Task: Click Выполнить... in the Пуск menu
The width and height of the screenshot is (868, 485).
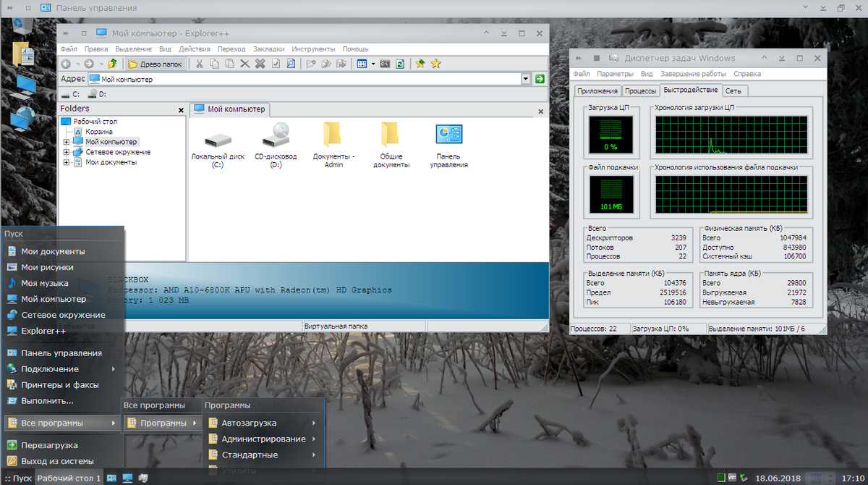Action: point(63,401)
